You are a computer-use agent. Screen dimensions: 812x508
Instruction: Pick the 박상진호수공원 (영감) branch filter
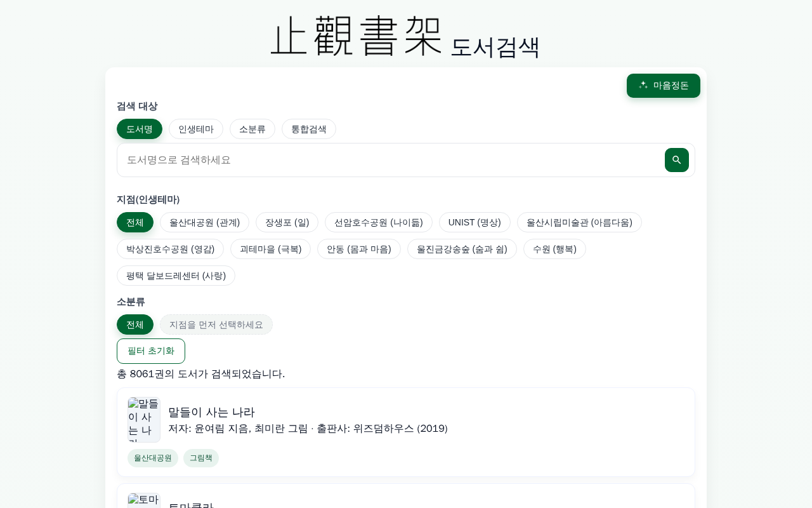(x=170, y=249)
